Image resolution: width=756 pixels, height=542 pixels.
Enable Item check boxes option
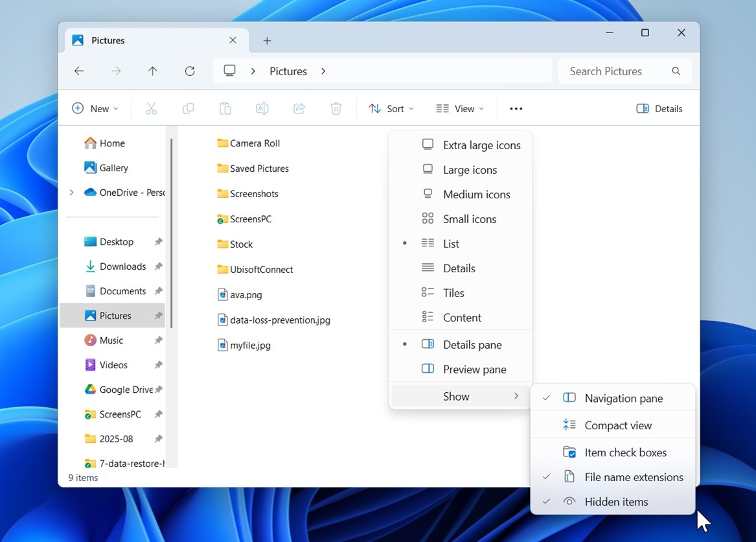624,453
